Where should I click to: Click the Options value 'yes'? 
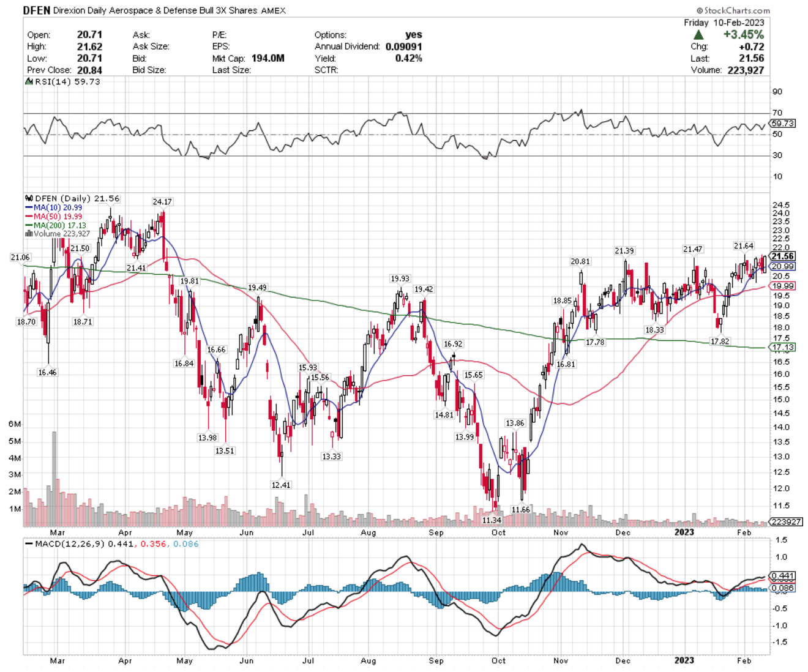point(414,35)
